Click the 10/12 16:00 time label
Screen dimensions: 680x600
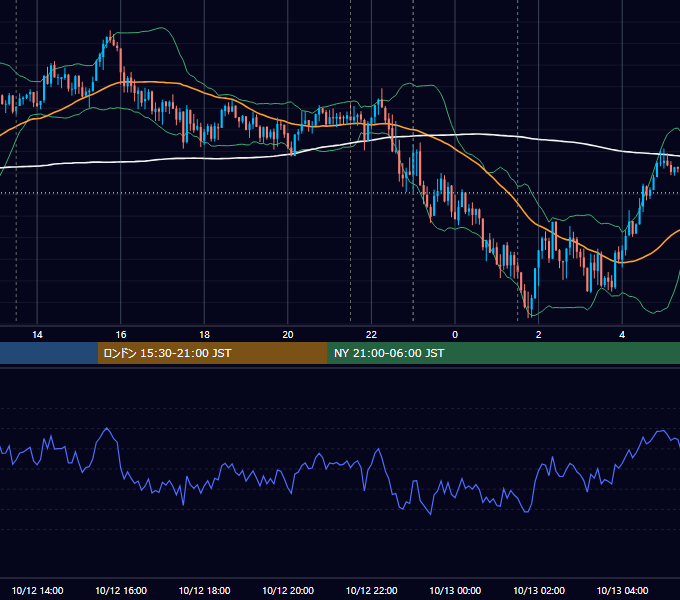point(121,590)
